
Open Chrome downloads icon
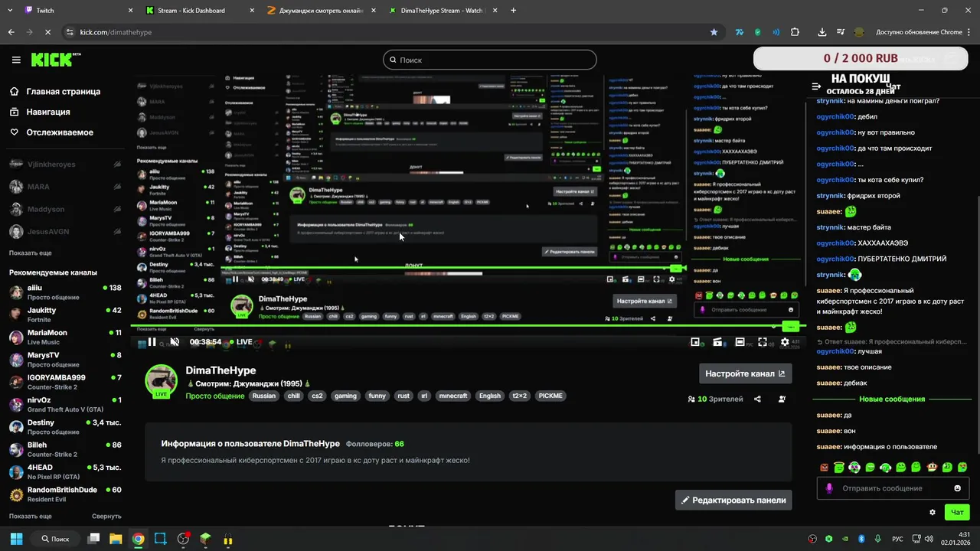pyautogui.click(x=822, y=32)
